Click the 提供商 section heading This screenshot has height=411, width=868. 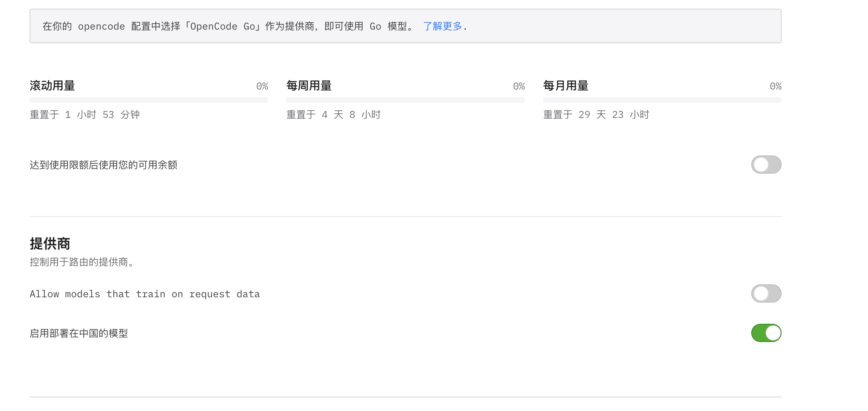tap(50, 243)
